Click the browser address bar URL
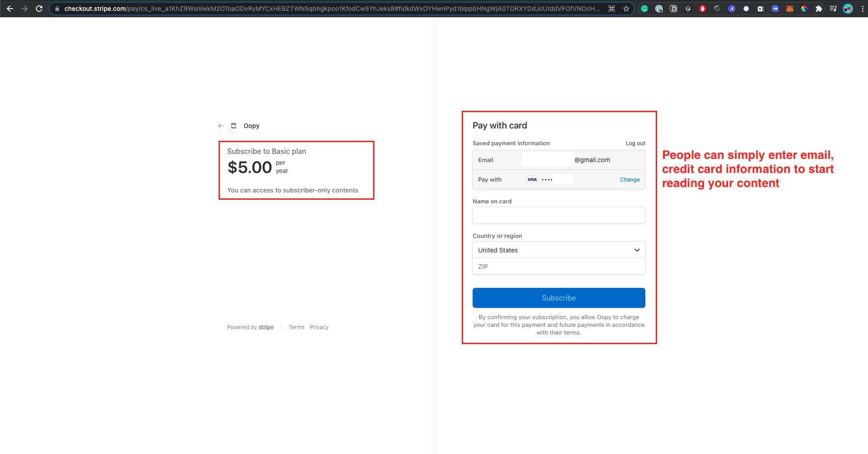 point(332,9)
